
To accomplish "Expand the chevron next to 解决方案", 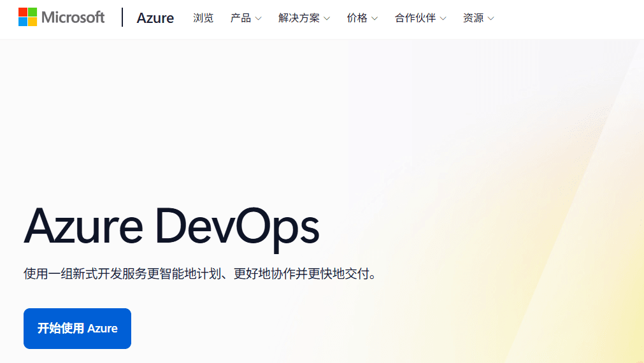I will click(x=327, y=18).
